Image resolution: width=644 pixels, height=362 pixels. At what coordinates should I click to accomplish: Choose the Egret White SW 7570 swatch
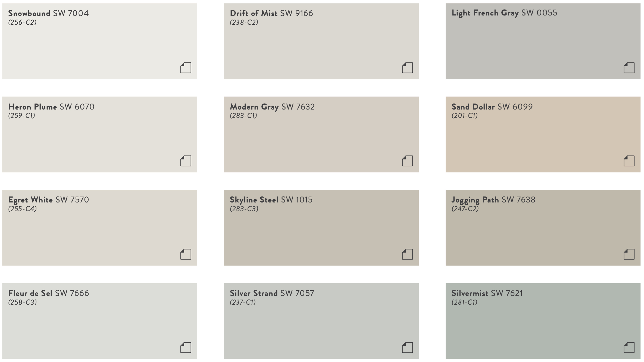click(x=100, y=228)
